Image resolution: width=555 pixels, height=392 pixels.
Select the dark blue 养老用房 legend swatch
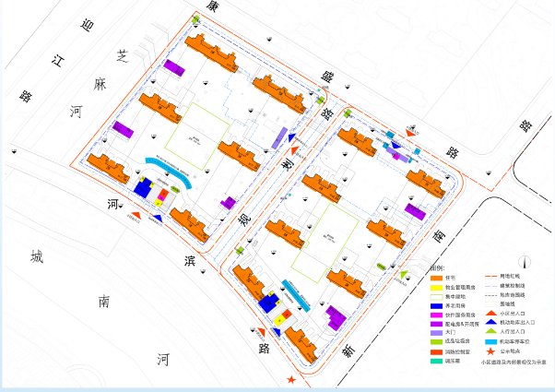(436, 305)
